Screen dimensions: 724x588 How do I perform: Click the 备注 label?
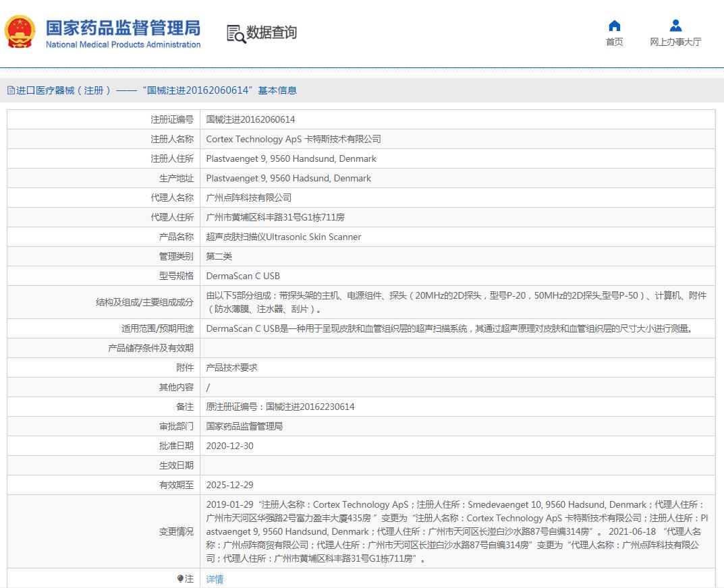(185, 407)
